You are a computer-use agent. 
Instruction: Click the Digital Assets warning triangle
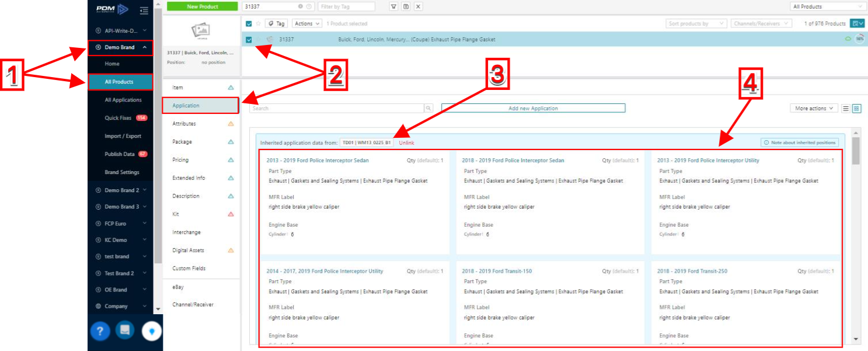231,251
